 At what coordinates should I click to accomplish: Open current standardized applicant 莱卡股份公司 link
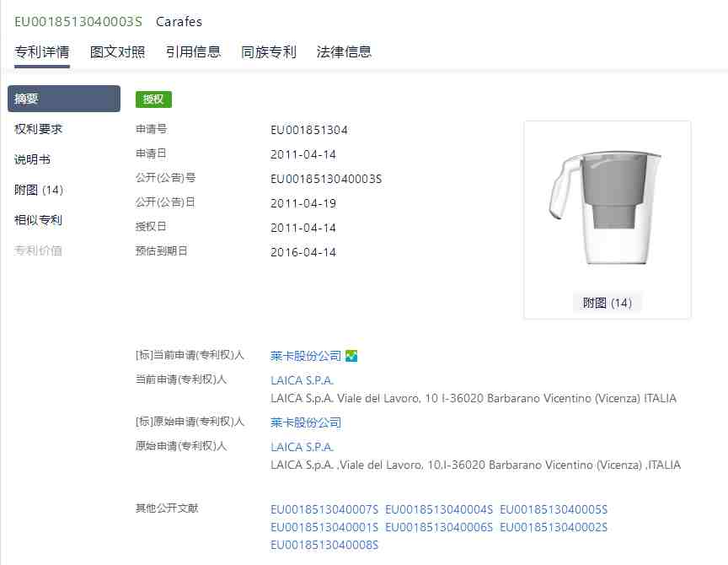306,356
